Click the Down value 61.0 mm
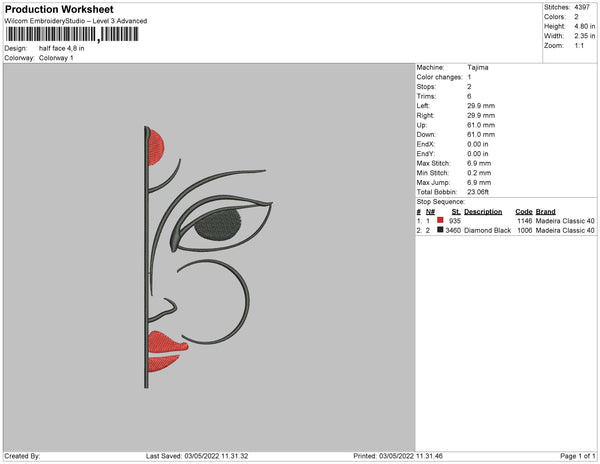The height and width of the screenshot is (464, 600). click(x=481, y=135)
